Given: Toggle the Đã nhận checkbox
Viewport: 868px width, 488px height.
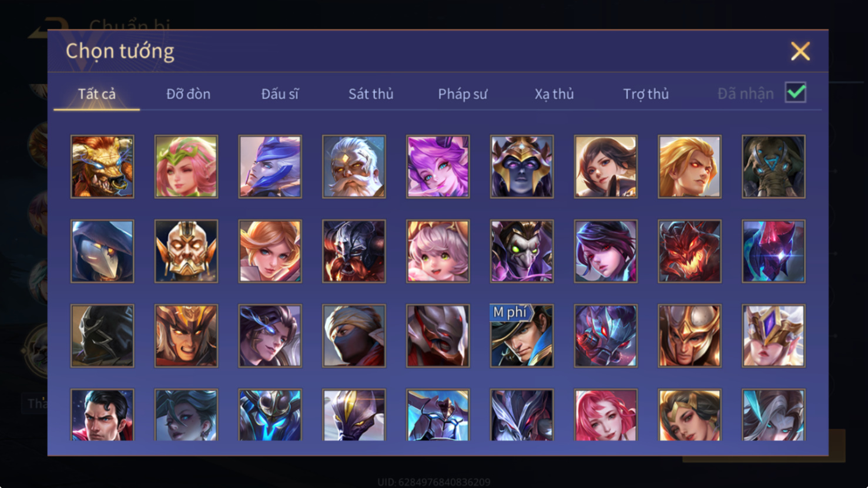Looking at the screenshot, I should click(x=796, y=93).
